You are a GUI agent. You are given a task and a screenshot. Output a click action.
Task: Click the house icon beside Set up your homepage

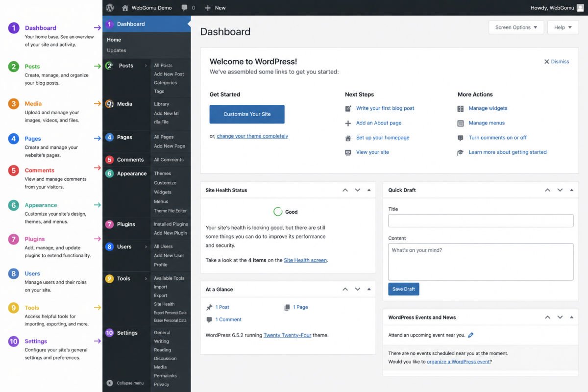click(348, 138)
